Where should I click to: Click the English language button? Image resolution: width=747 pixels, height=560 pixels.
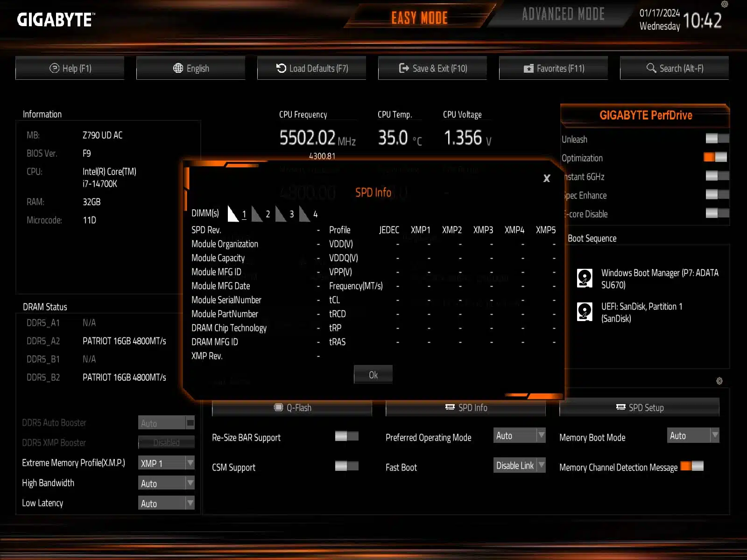191,68
